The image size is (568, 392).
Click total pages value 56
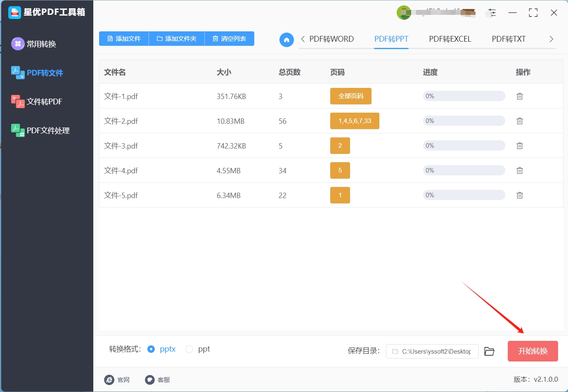click(x=282, y=121)
